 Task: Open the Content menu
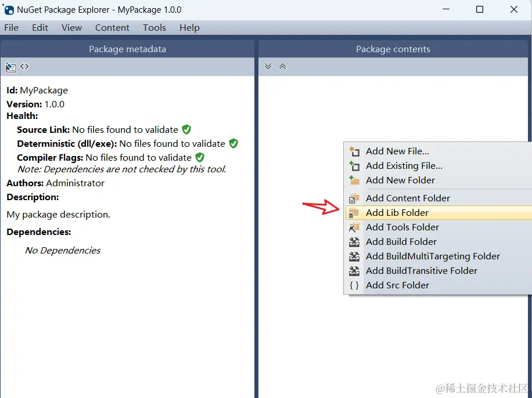coord(112,27)
